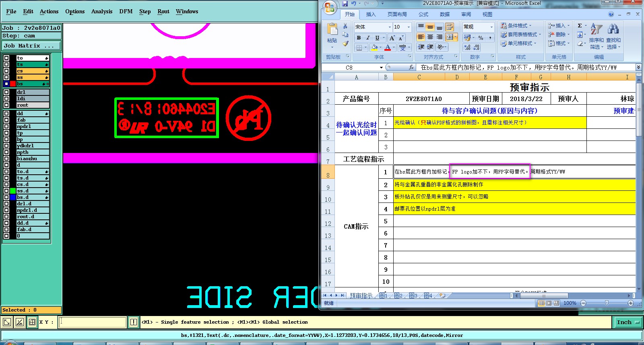Open the font size 10 dropdown
This screenshot has height=345, width=644.
click(x=409, y=27)
